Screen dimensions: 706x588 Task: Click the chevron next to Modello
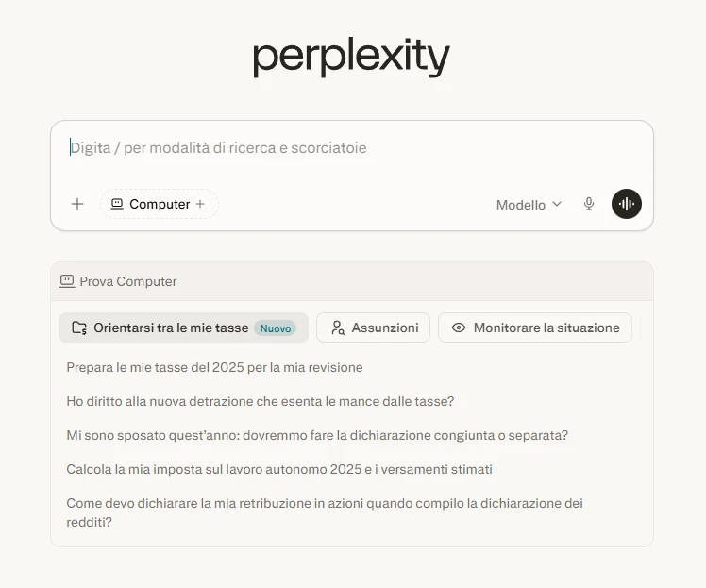pyautogui.click(x=557, y=204)
